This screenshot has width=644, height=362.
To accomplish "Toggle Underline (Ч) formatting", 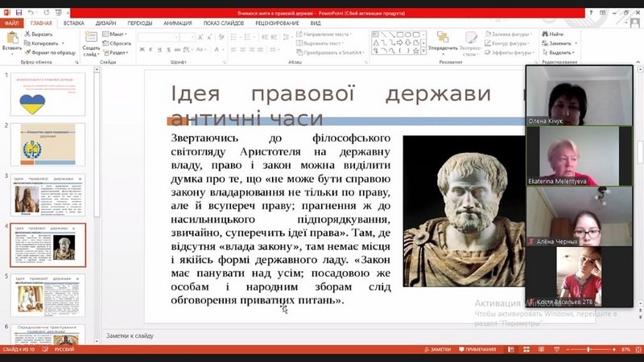I will (x=159, y=50).
